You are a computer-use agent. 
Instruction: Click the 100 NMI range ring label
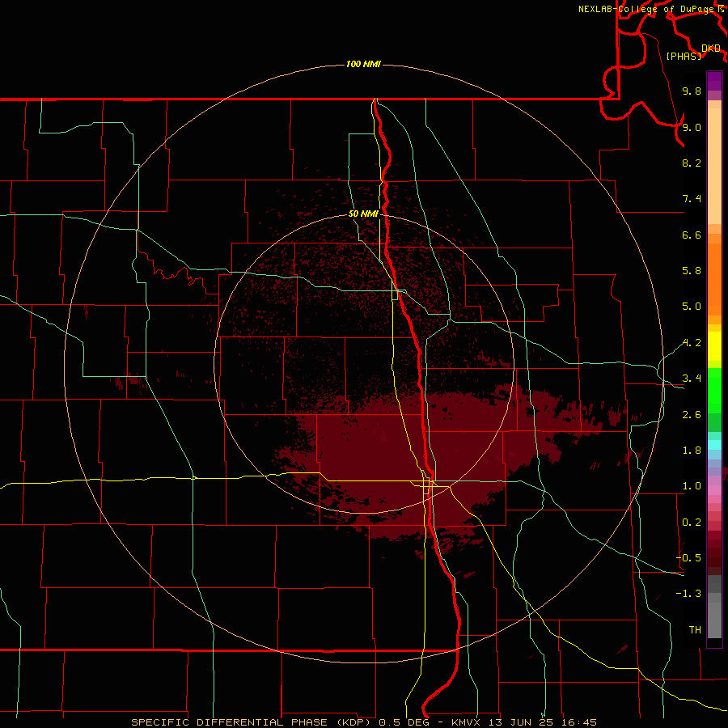[x=363, y=64]
